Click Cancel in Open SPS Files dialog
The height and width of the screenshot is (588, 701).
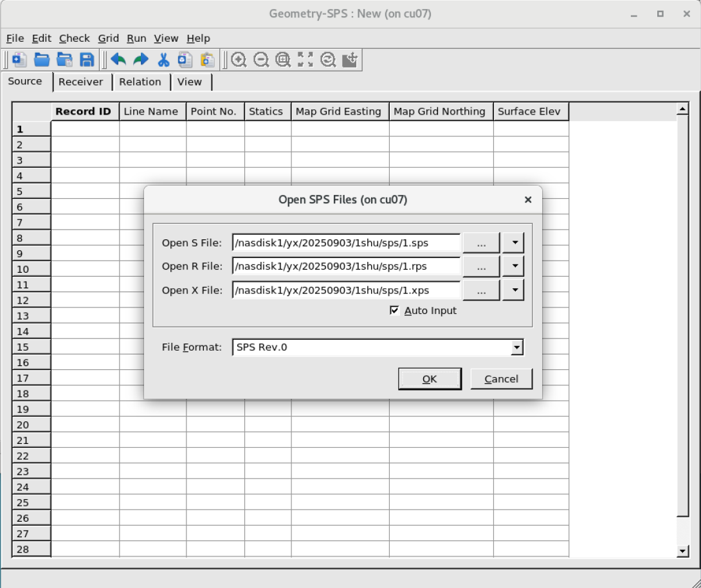click(501, 379)
